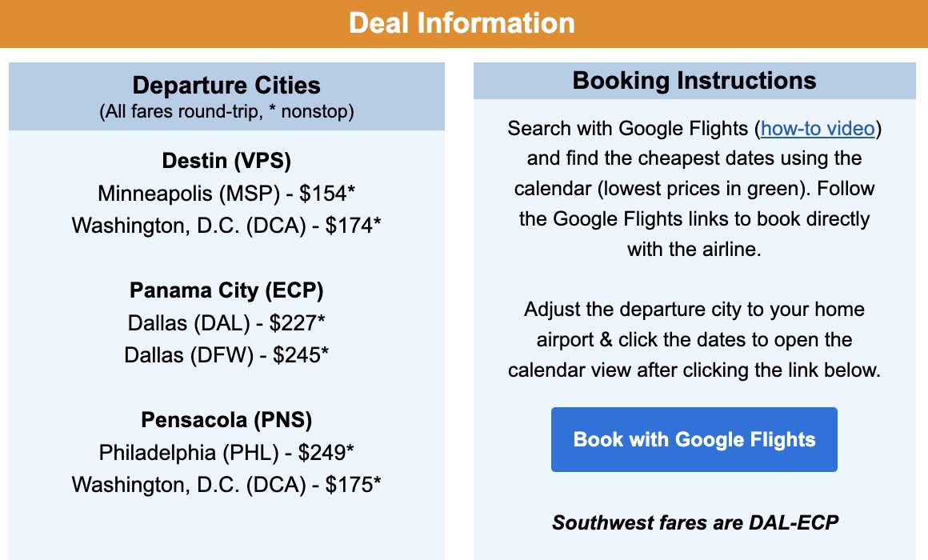Click the Departure Cities heading
Screen dimensions: 928x560
coord(226,86)
